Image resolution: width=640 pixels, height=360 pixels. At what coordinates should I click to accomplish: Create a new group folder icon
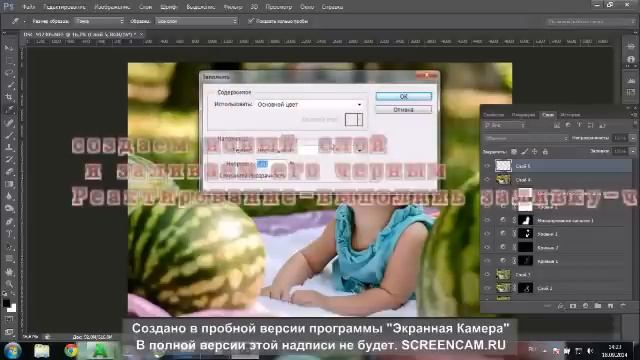tap(598, 306)
